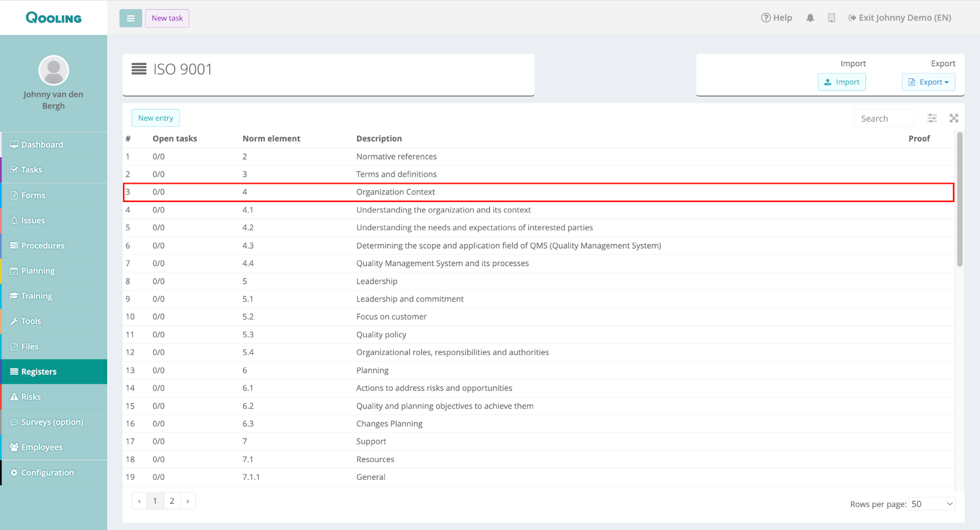Viewport: 980px width, 530px height.
Task: Open the Focus on customer row
Action: [x=538, y=316]
